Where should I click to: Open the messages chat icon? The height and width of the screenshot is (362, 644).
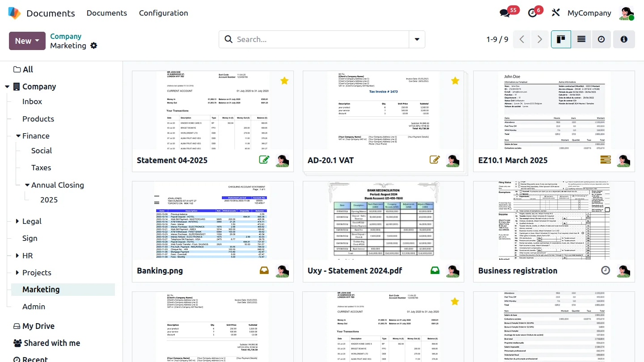[x=505, y=13]
